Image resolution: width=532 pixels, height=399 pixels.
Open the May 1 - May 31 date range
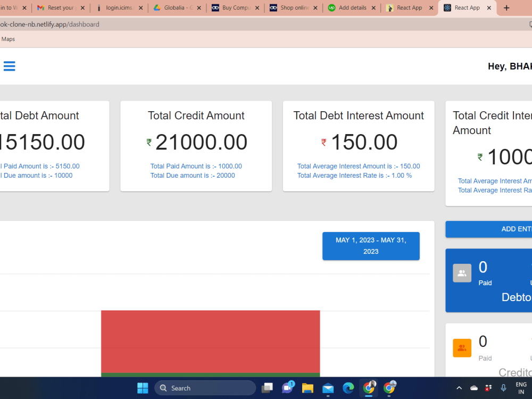[x=371, y=246]
